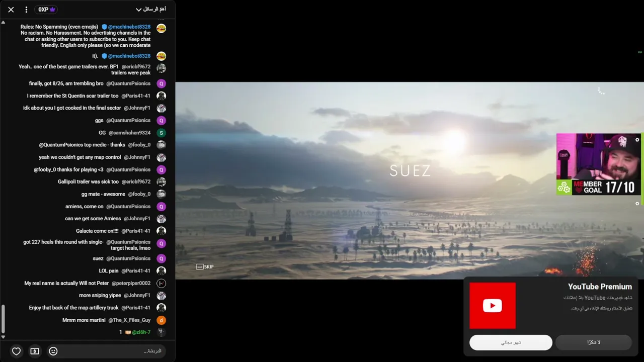
Task: Click the machinebot avatar beside the Rules message
Action: click(161, 28)
